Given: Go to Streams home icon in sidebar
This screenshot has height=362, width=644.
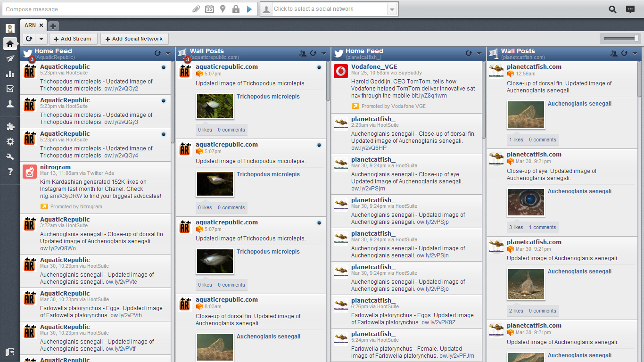Looking at the screenshot, I should [x=10, y=44].
